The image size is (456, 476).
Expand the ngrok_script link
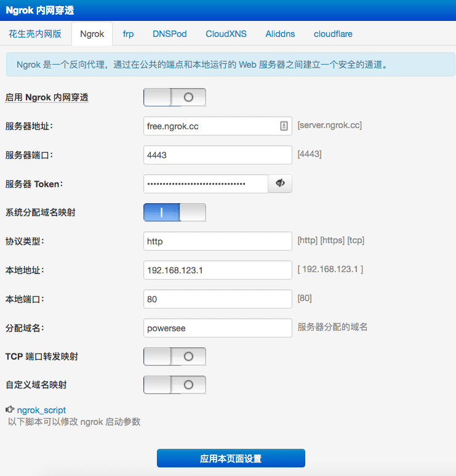pyautogui.click(x=41, y=410)
